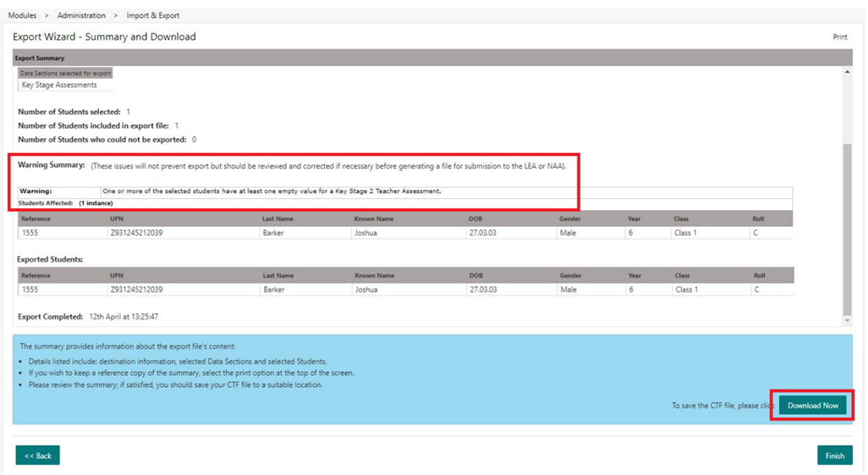Click the Modules breadcrumb link
This screenshot has height=475, width=868.
(x=22, y=15)
